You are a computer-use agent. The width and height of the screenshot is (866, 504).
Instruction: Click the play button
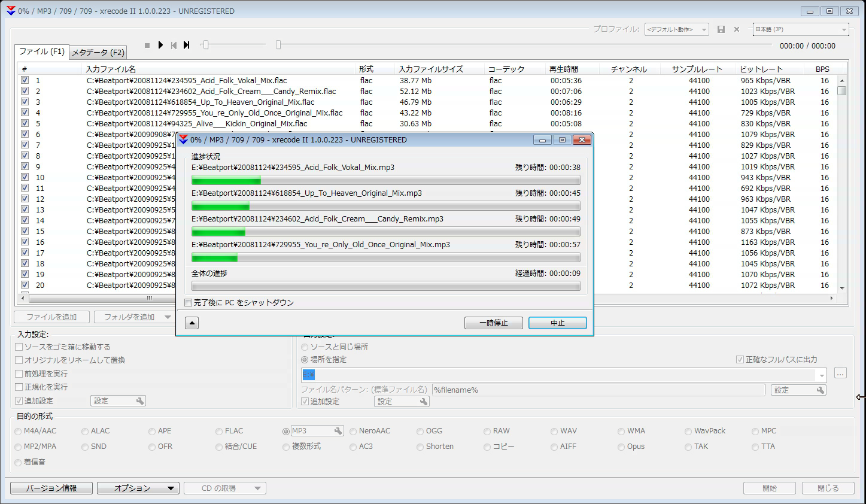coord(160,45)
